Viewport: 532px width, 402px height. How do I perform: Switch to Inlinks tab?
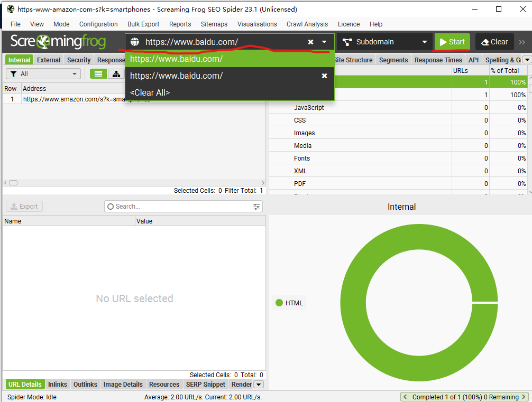[57, 385]
